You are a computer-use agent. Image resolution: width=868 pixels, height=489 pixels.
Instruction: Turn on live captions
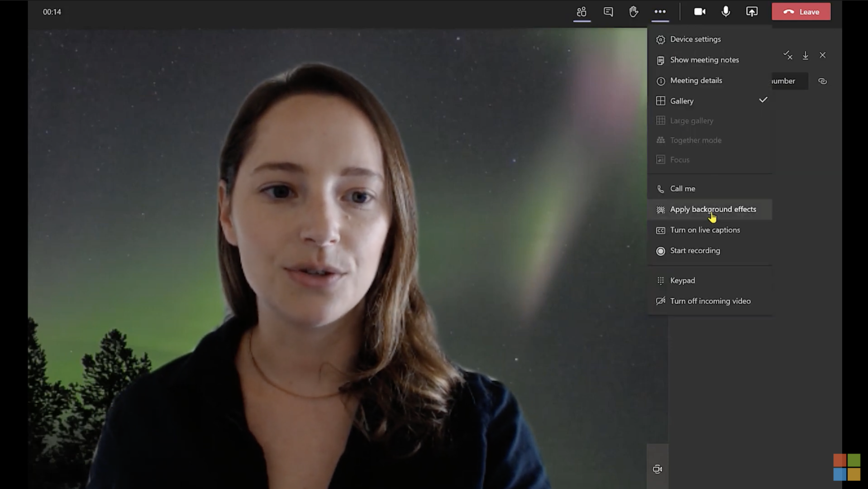705,230
